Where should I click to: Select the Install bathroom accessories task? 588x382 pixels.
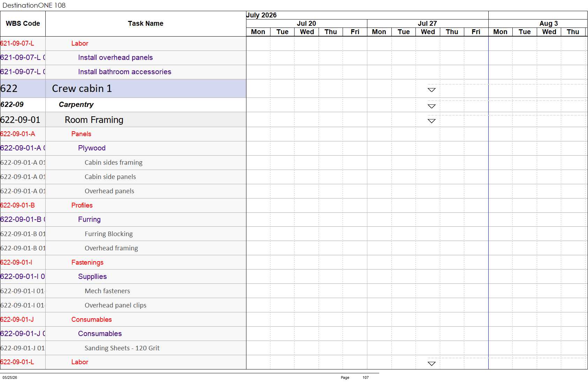pyautogui.click(x=123, y=72)
